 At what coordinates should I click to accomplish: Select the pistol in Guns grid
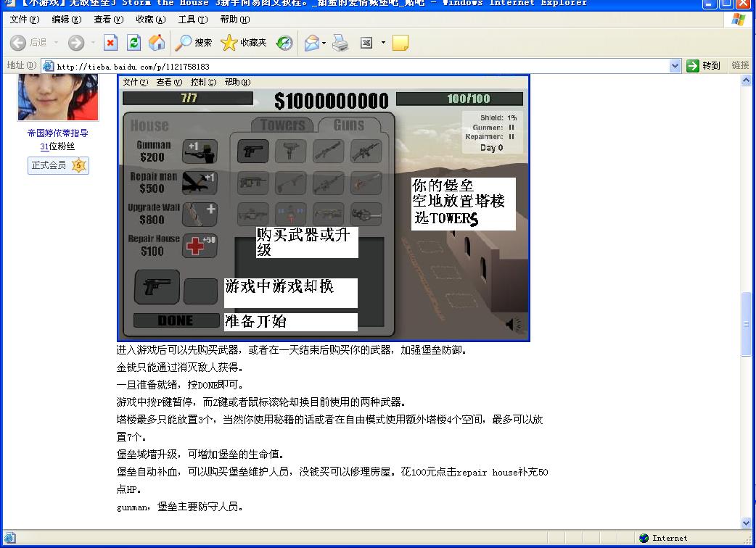tap(253, 151)
